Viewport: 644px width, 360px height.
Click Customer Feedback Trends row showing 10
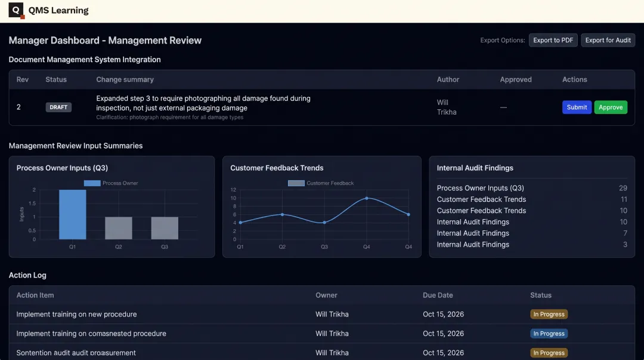532,211
